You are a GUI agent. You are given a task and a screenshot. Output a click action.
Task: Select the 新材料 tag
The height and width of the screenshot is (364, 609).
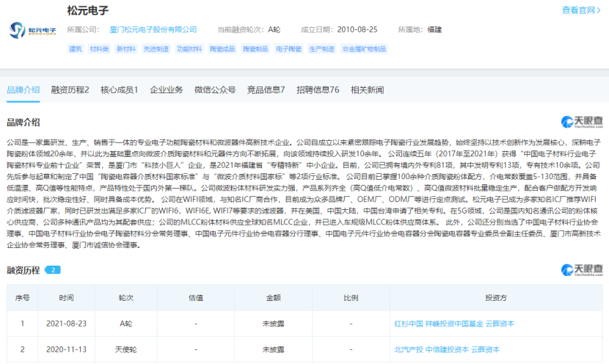click(126, 49)
